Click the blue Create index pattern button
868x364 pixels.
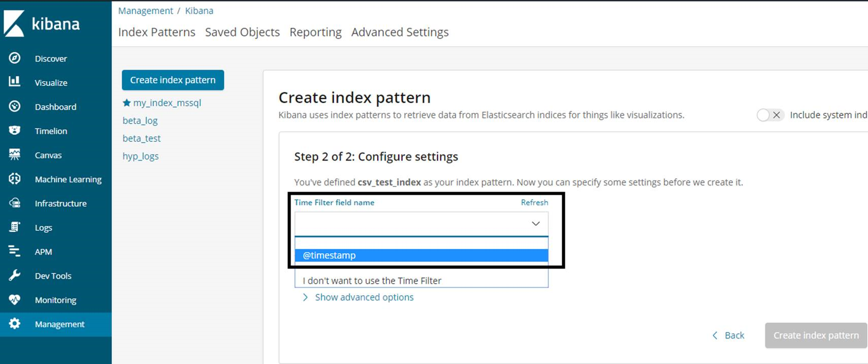click(x=173, y=80)
